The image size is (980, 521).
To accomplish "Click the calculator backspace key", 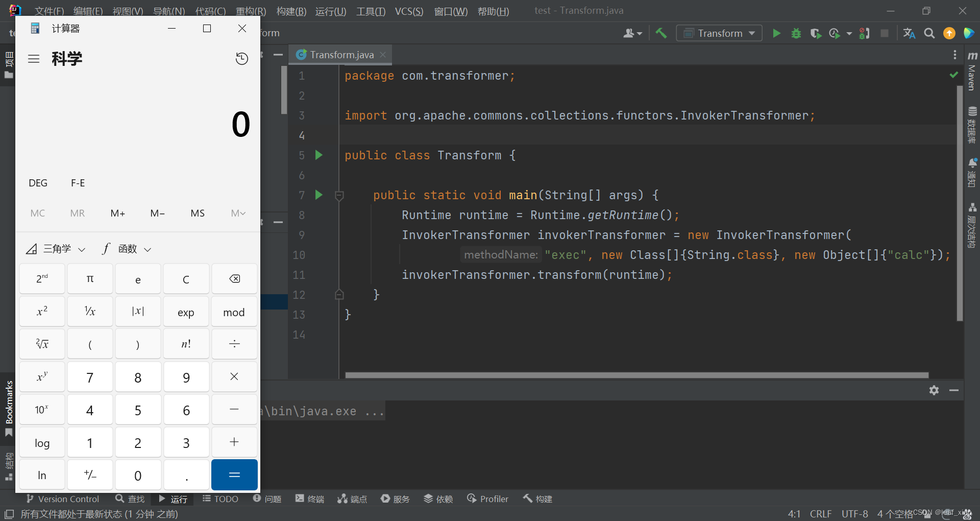I will click(x=234, y=279).
